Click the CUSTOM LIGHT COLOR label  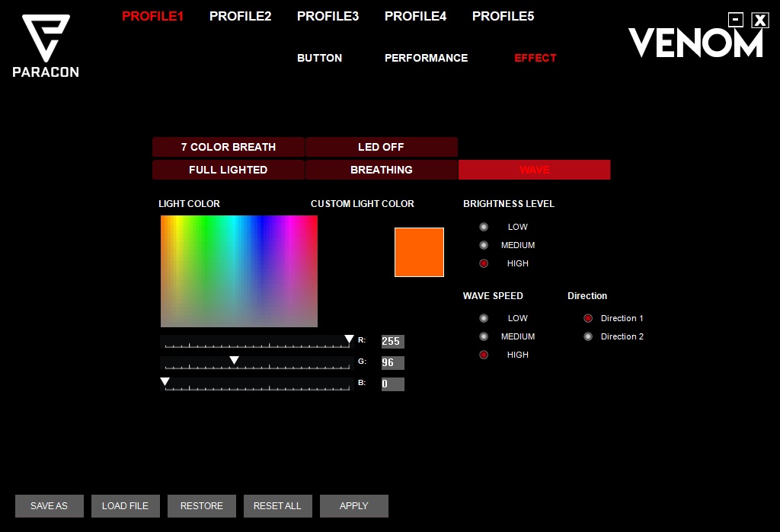point(362,204)
